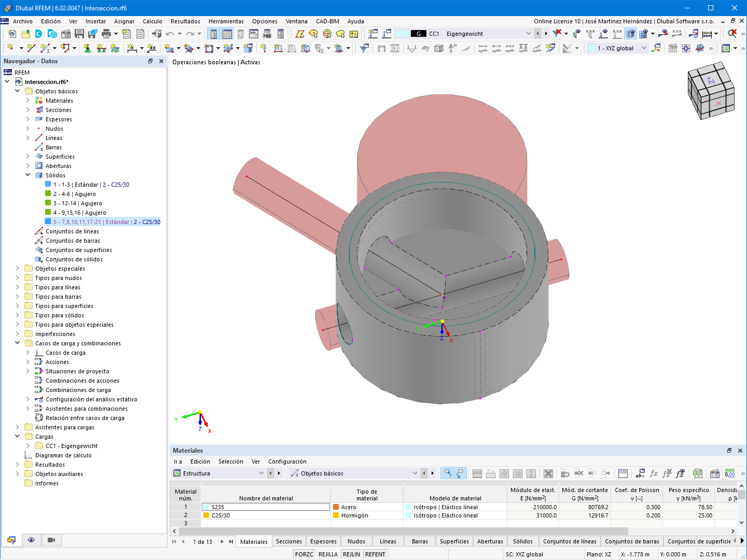Click the new dimension tool icon

pyautogui.click(x=132, y=48)
